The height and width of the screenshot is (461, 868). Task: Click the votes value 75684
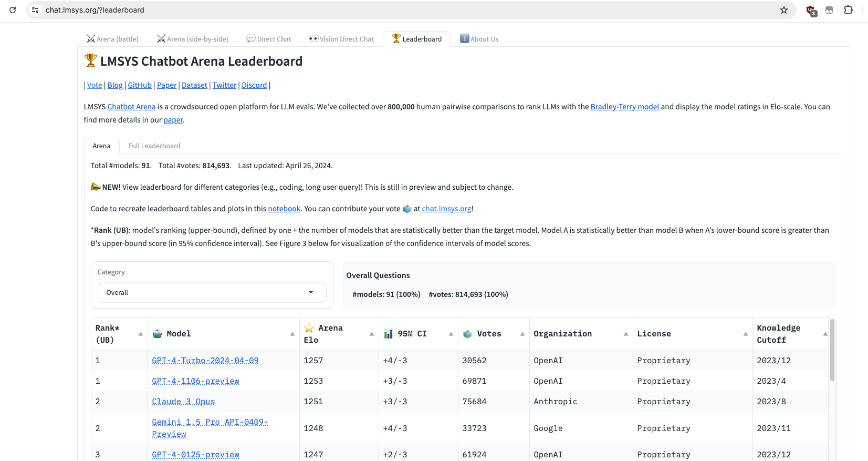click(474, 402)
